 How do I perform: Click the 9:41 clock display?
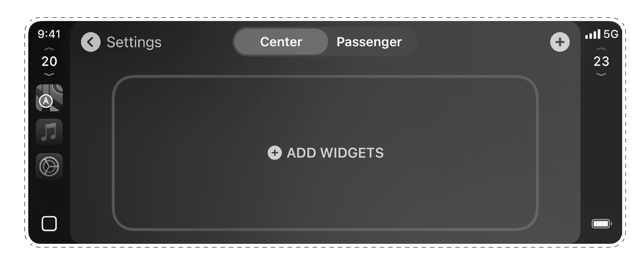point(49,34)
